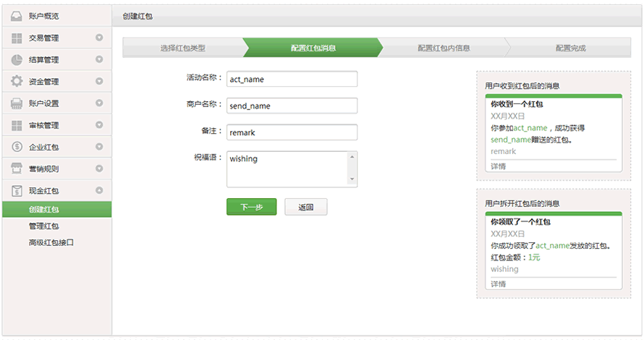644x340 pixels.
Task: Select the 配置红包消息 step
Action: click(x=313, y=48)
